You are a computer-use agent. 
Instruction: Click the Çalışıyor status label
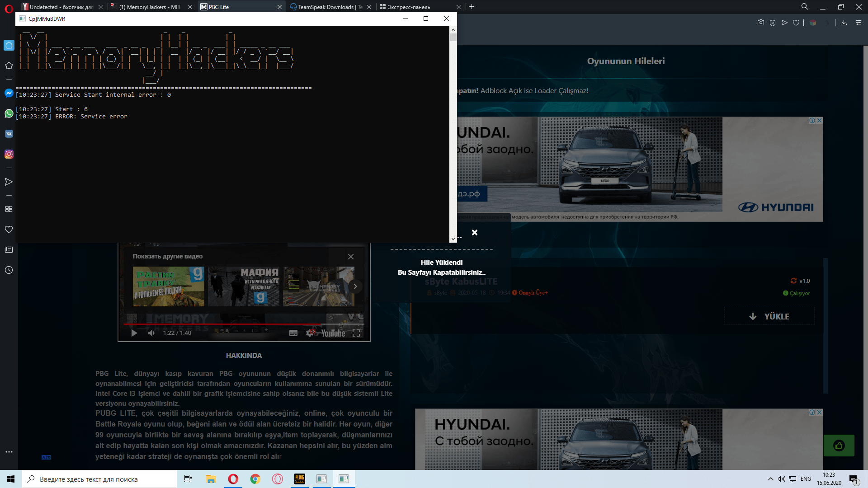point(796,293)
